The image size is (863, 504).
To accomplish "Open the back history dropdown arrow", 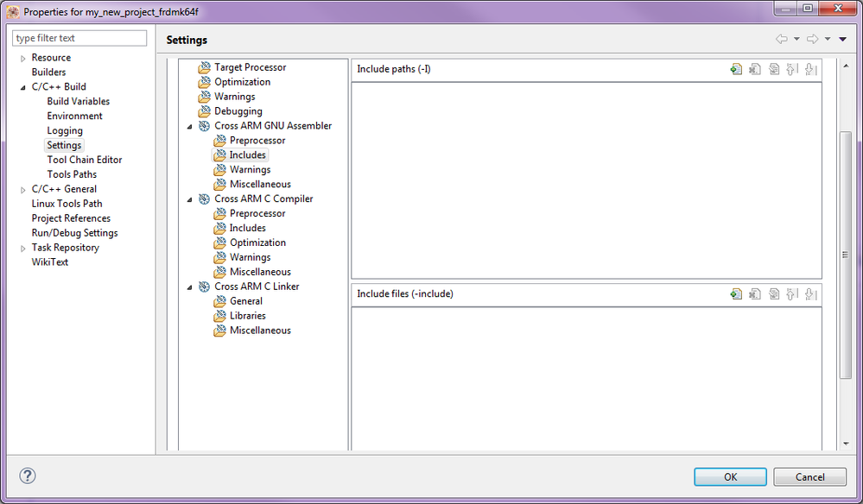I will coord(796,39).
